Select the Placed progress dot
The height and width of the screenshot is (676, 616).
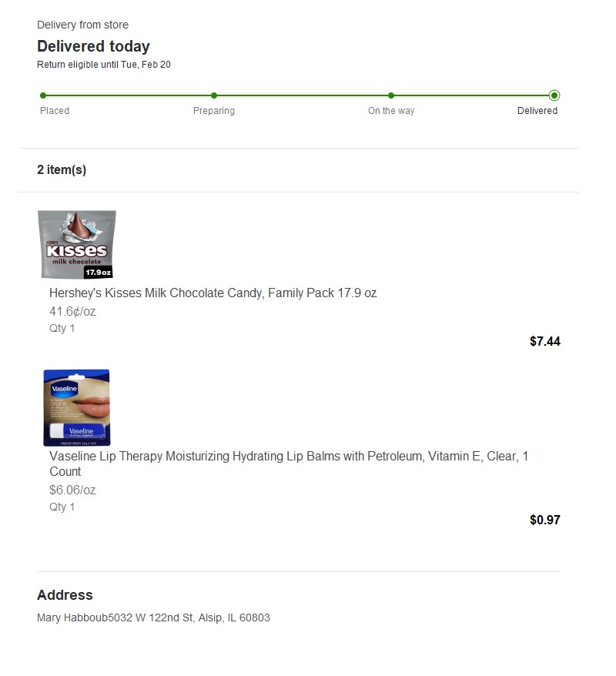coord(43,95)
